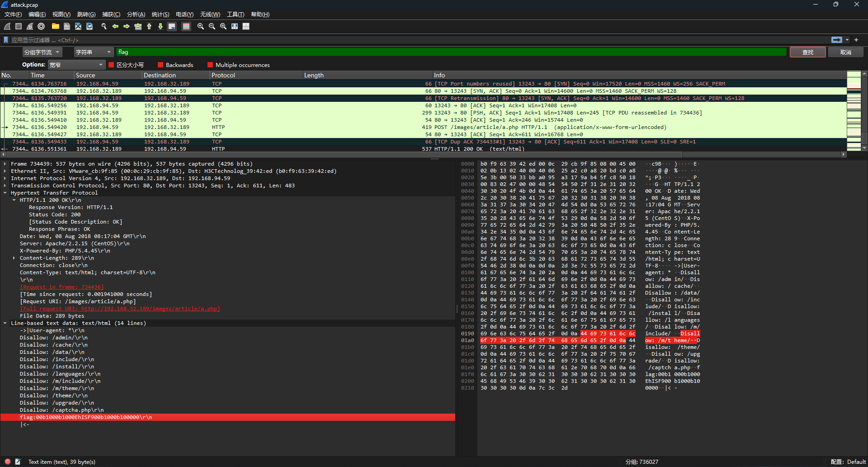This screenshot has height=467, width=868.
Task: Collapse the HTTP/1.1 200 OK node
Action: click(x=14, y=200)
